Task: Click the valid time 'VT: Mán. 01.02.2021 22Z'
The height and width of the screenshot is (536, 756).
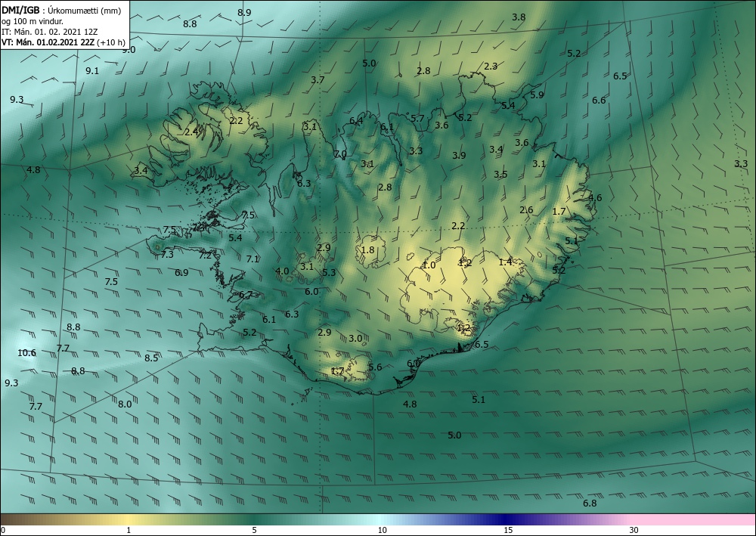Action: click(x=48, y=42)
